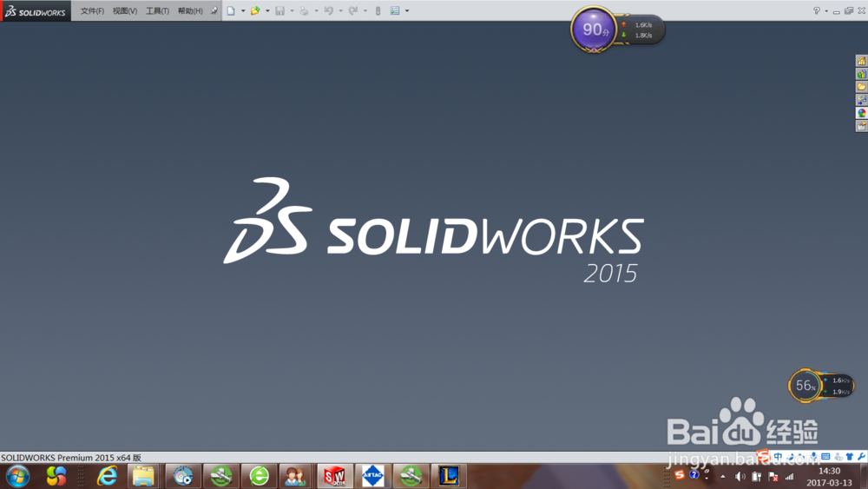Viewport: 868px width, 489px height.
Task: Open File Explorer tab in task pane
Action: (861, 87)
